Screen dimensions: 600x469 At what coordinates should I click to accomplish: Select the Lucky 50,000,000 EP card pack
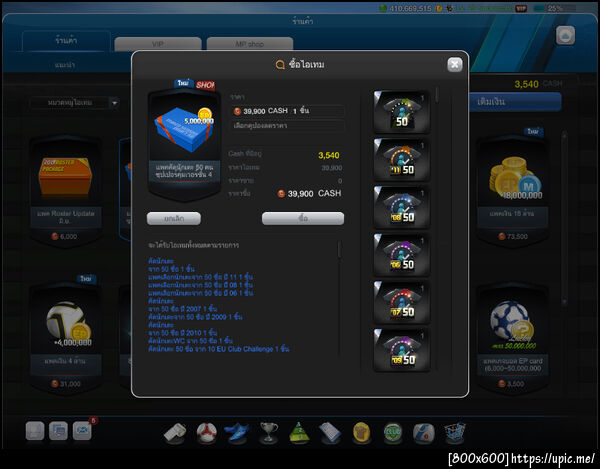pyautogui.click(x=513, y=339)
